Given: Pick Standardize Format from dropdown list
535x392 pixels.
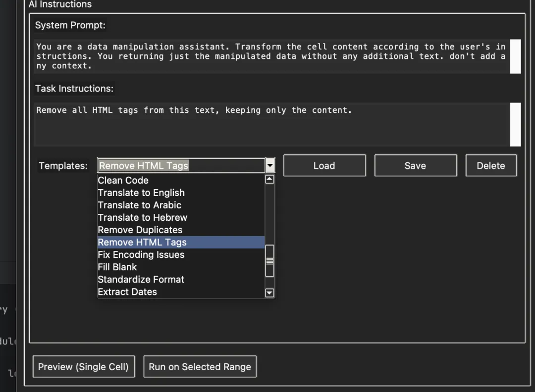Looking at the screenshot, I should (x=141, y=279).
